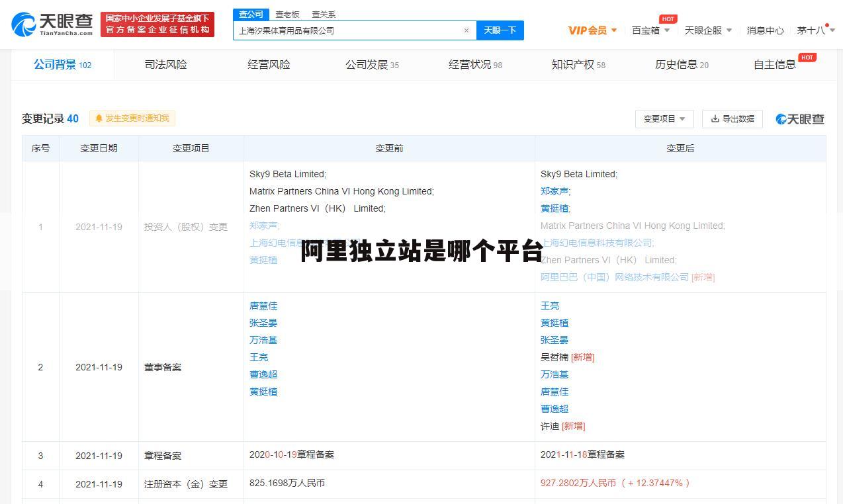Viewport: 843px width, 504px height.
Task: Open 黄挺植 link in row 2 变更前
Action: pos(263,392)
